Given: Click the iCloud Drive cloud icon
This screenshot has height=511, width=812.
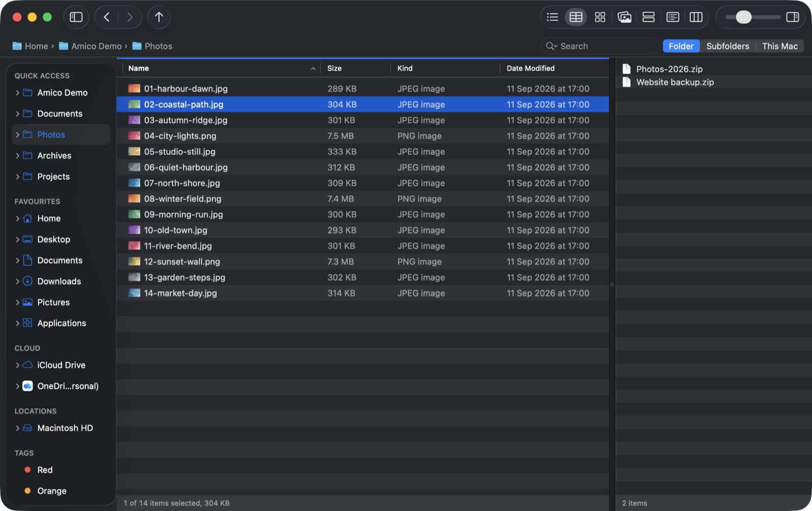Looking at the screenshot, I should [28, 365].
